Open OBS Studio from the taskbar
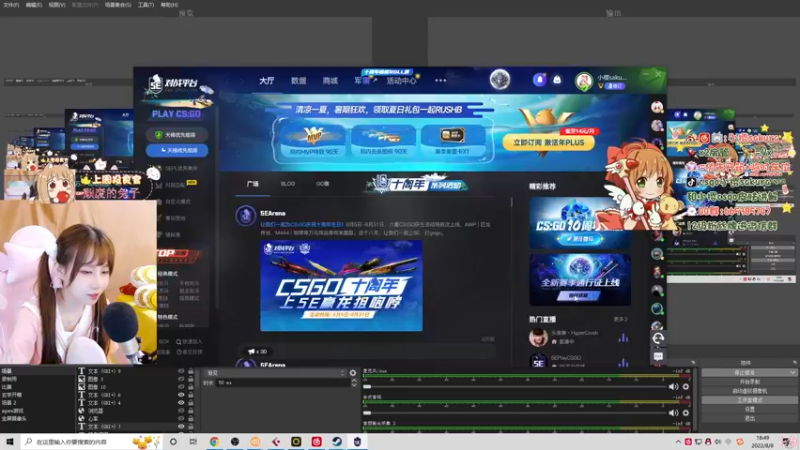The image size is (800, 450). click(x=235, y=441)
